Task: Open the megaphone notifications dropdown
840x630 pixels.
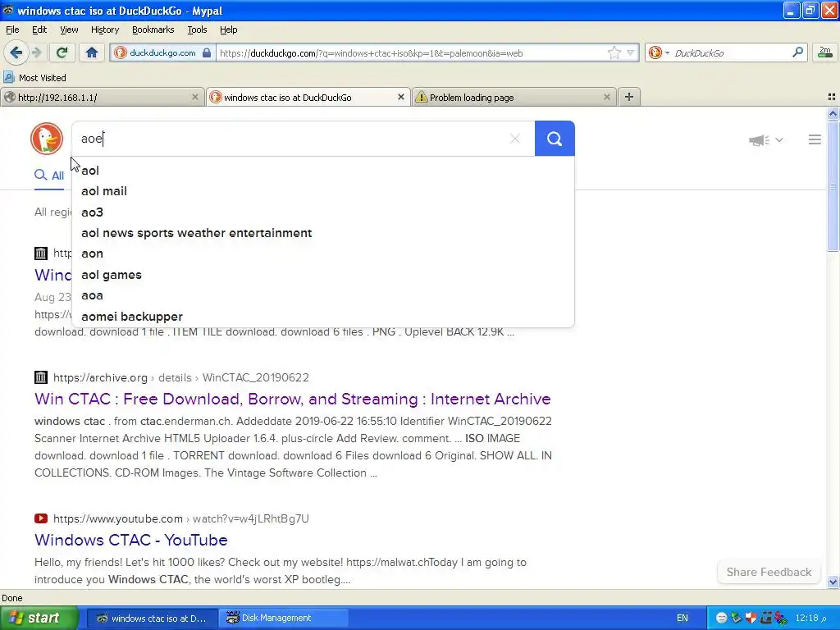Action: [765, 139]
